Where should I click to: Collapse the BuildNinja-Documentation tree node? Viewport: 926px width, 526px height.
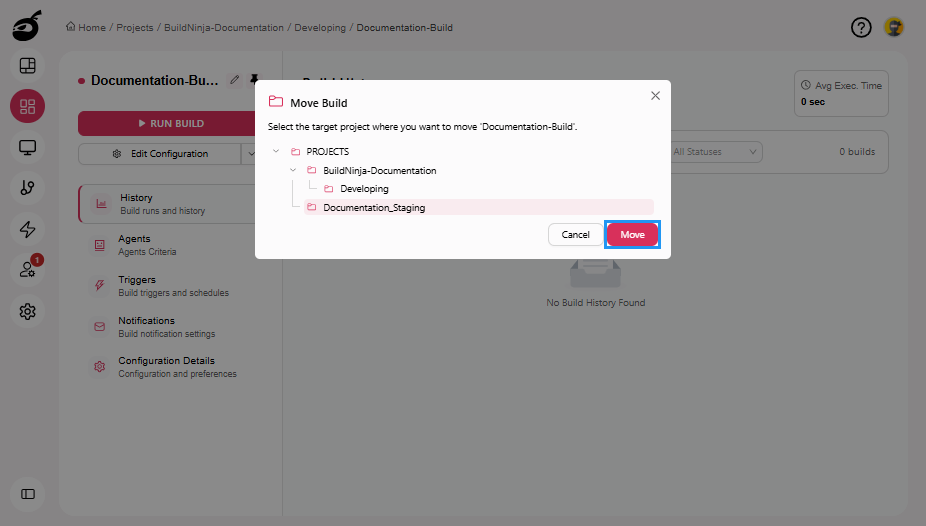(293, 171)
